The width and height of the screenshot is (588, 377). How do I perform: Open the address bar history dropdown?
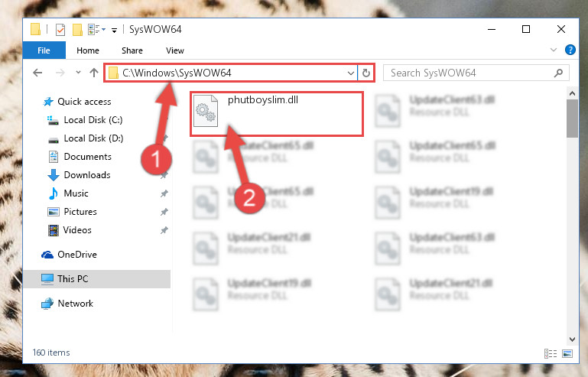[x=351, y=73]
